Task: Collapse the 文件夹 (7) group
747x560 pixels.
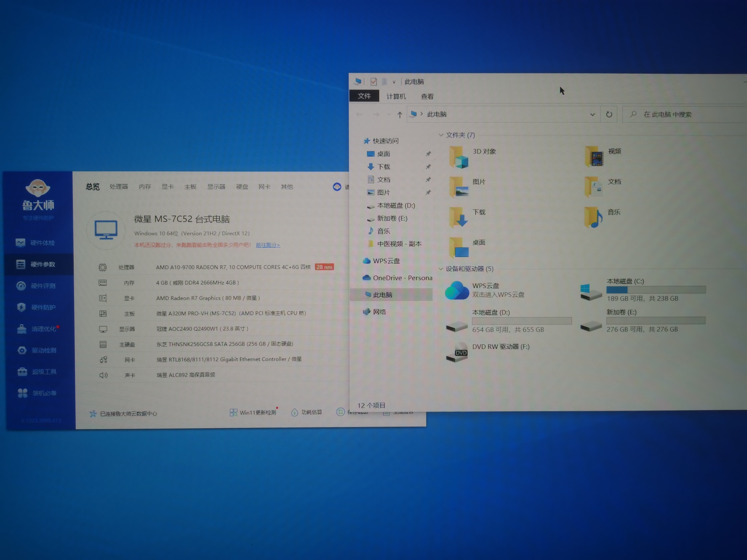Action: pos(441,135)
